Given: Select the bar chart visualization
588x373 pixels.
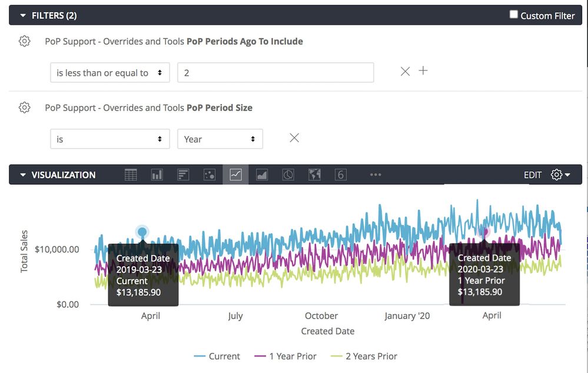Looking at the screenshot, I should pos(183,175).
